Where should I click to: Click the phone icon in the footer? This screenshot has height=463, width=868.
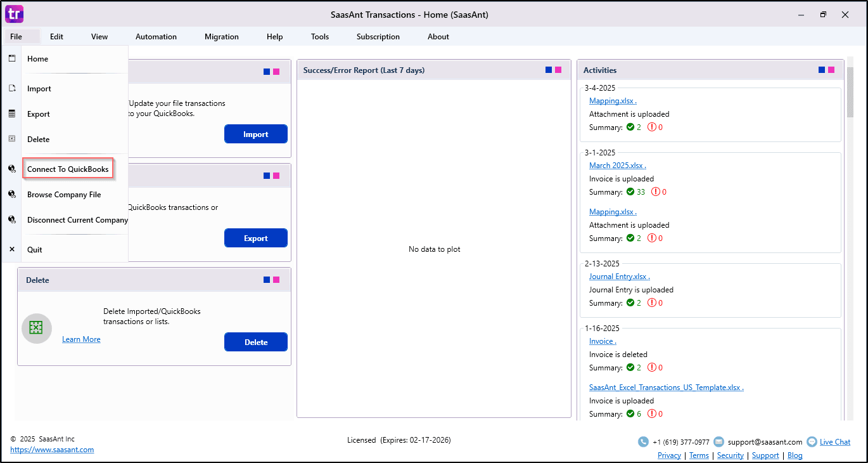click(643, 442)
